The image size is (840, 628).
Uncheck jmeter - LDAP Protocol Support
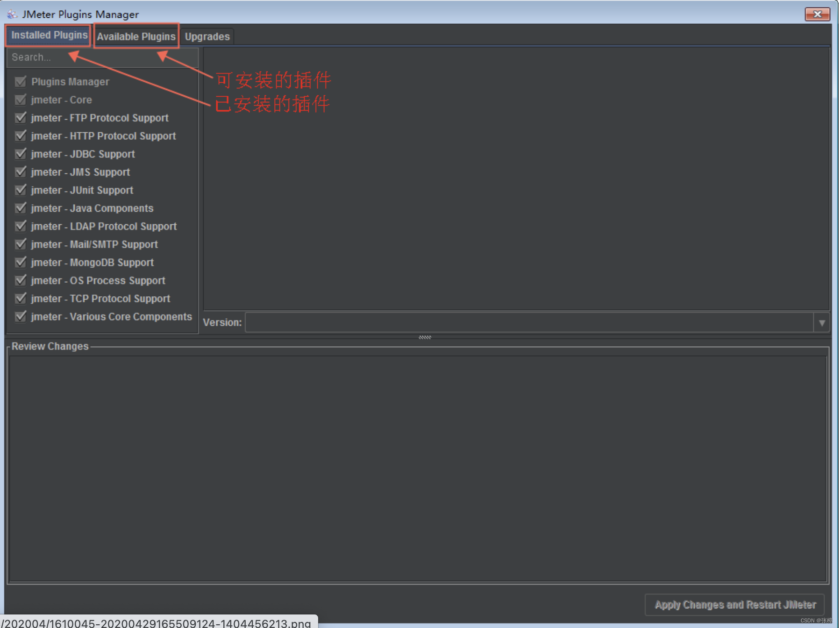(x=21, y=226)
